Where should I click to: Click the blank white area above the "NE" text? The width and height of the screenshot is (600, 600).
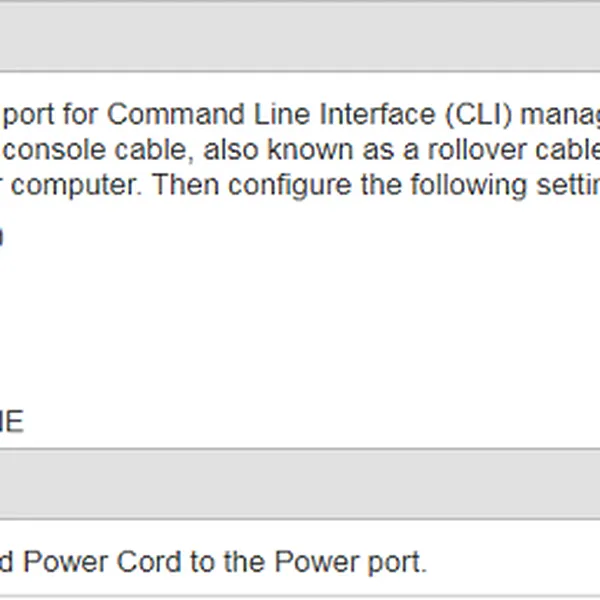coord(200,320)
